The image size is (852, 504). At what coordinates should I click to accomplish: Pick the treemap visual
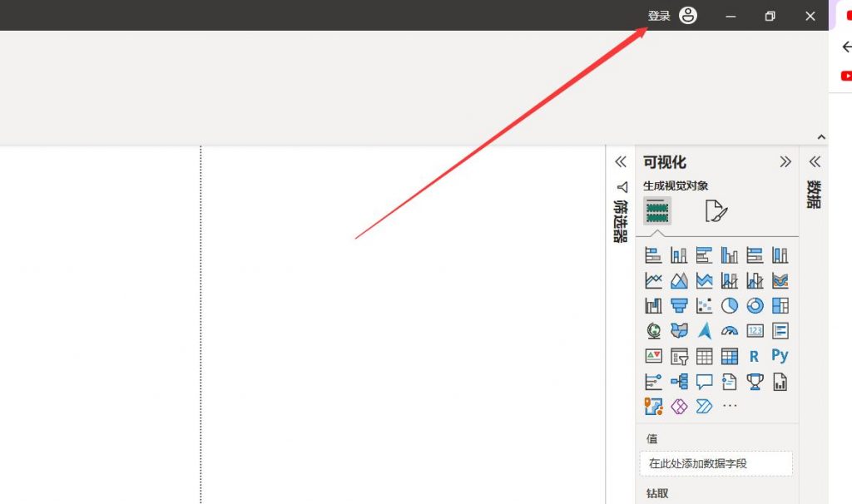click(780, 306)
